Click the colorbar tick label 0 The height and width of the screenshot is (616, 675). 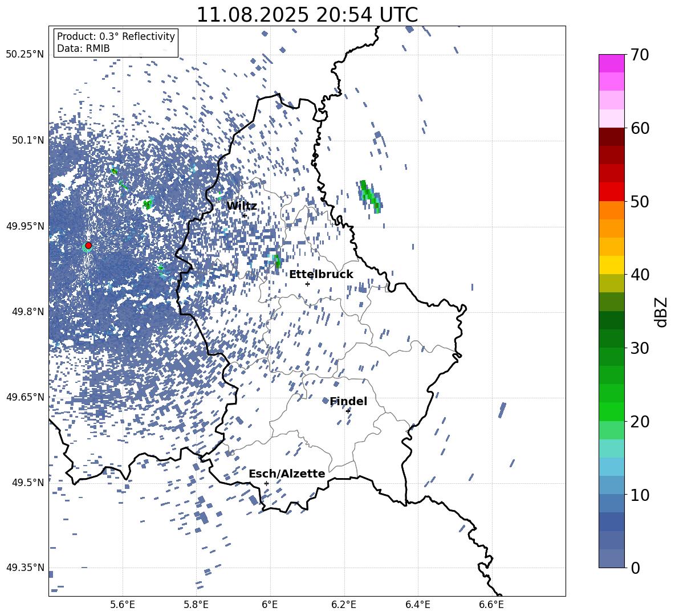click(635, 568)
